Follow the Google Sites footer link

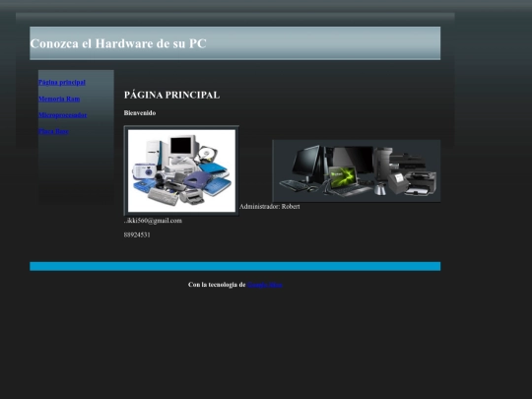(265, 285)
